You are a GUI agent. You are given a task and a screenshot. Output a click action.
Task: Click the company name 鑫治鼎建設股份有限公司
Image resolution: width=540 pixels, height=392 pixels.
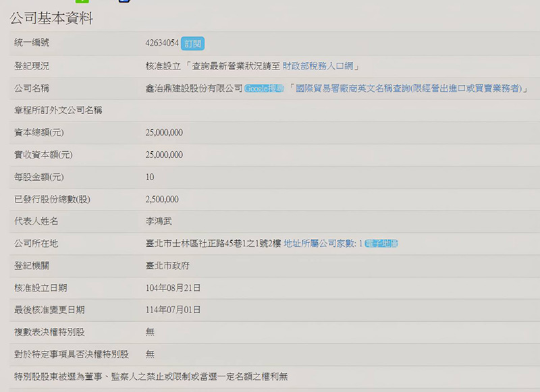[194, 88]
